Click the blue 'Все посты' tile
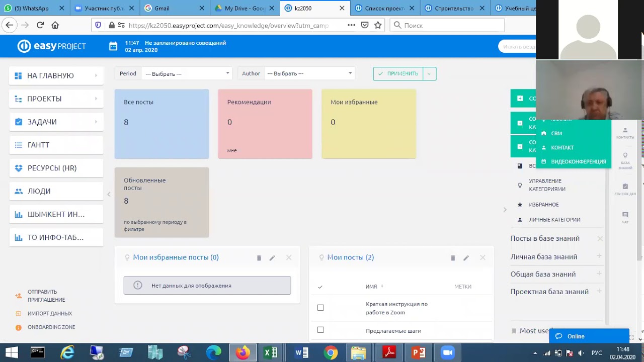This screenshot has height=362, width=644. [x=162, y=124]
